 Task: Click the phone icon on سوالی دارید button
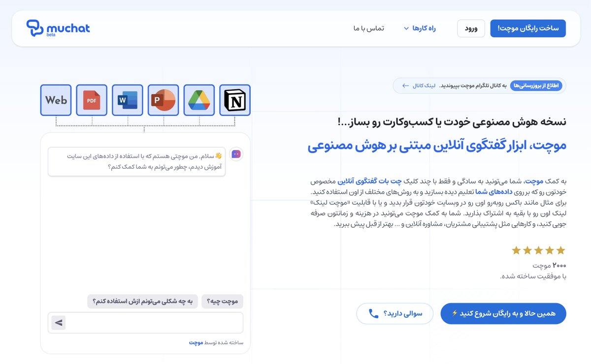point(374,313)
